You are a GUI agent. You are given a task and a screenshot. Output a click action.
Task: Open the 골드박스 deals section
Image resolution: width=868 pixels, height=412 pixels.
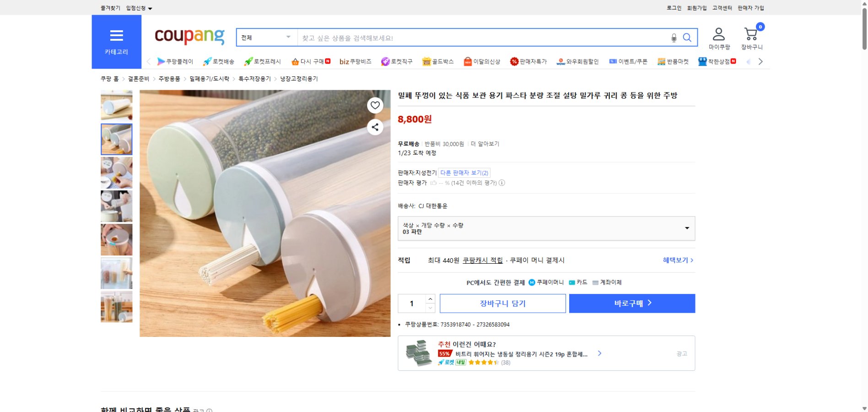click(438, 61)
